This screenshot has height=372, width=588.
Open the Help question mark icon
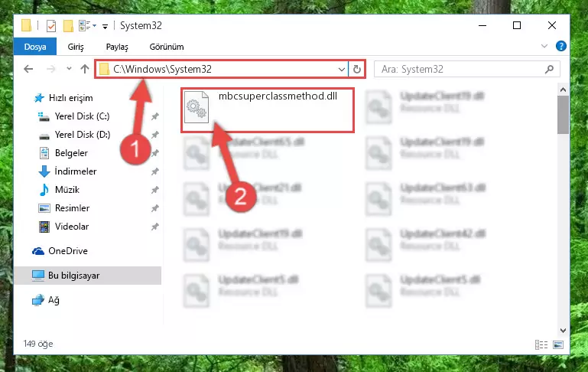pos(561,46)
